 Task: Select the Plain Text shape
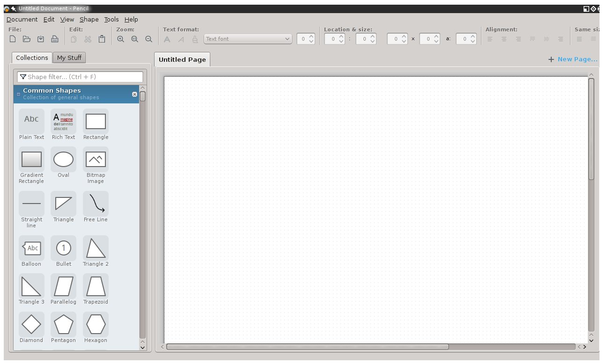(x=31, y=124)
